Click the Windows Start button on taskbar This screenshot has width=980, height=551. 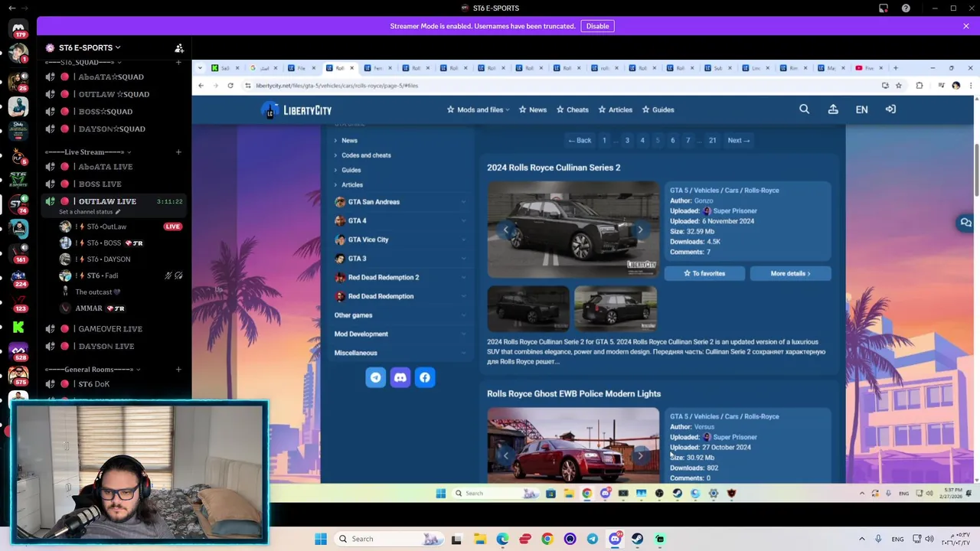321,539
